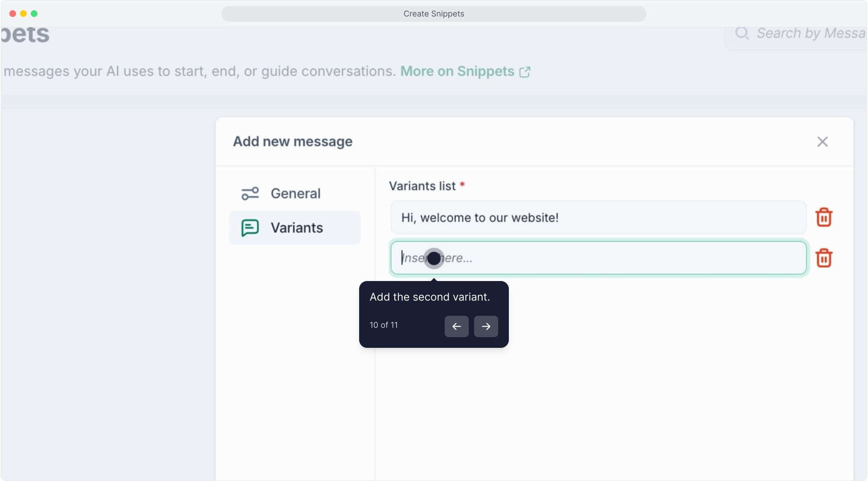Click the search magnifier icon
This screenshot has height=481, width=868.
pyautogui.click(x=742, y=33)
